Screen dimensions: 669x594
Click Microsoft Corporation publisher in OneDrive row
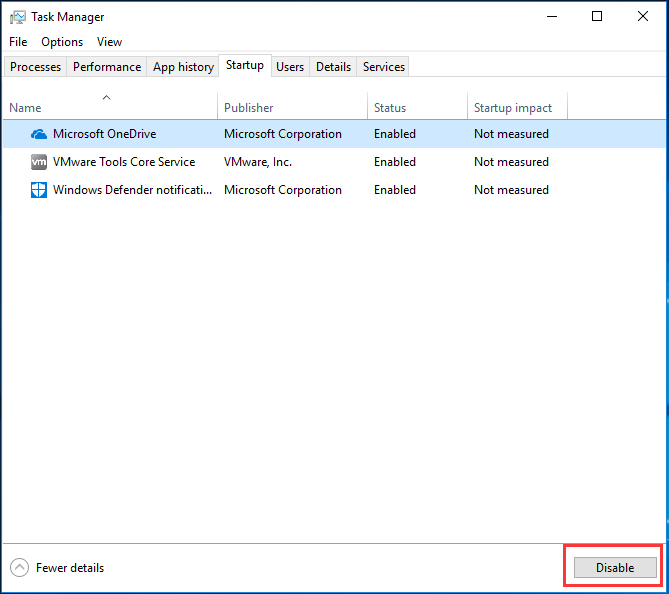click(x=283, y=134)
